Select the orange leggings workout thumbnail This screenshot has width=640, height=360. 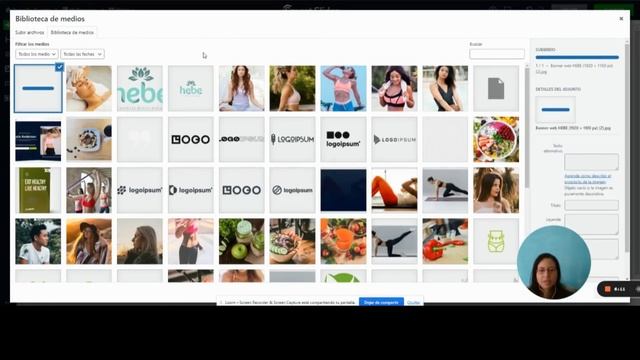(394, 190)
